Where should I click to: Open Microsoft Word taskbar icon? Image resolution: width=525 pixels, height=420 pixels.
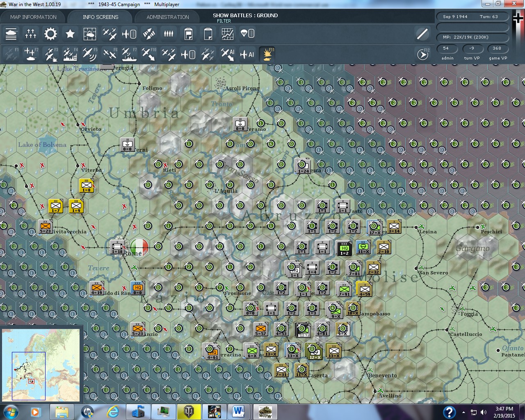[x=239, y=412]
